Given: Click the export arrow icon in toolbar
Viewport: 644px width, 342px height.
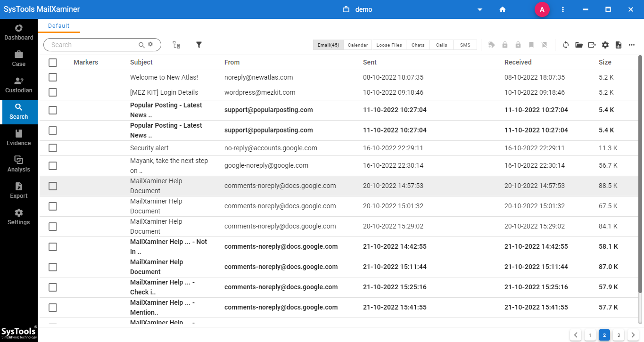Looking at the screenshot, I should tap(592, 45).
